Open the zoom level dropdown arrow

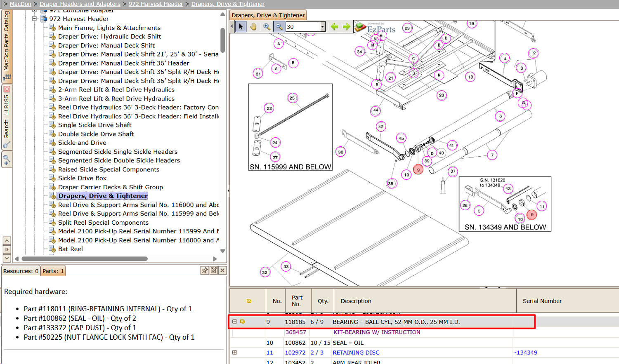(x=322, y=27)
